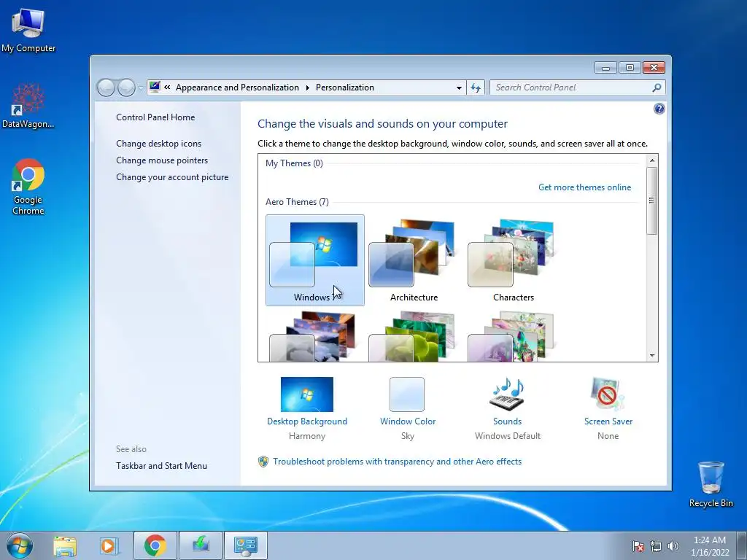Select the theme below Characters thumbnail
This screenshot has height=560, width=747.
513,336
